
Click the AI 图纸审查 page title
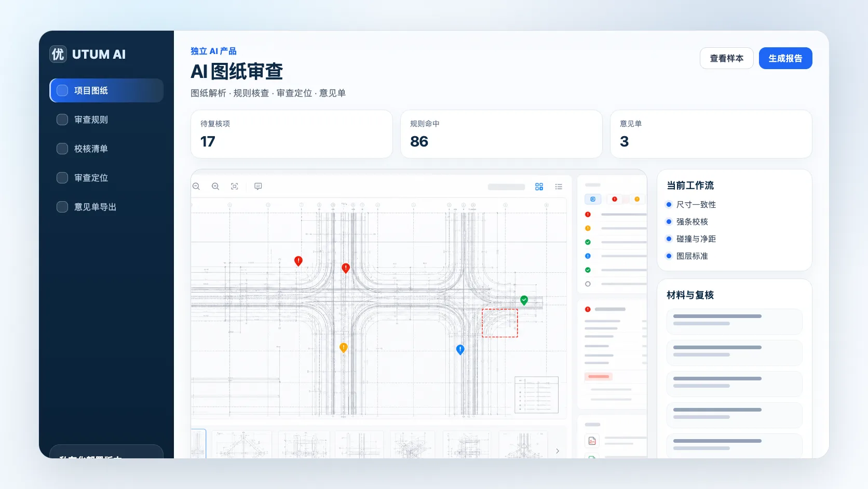(237, 72)
